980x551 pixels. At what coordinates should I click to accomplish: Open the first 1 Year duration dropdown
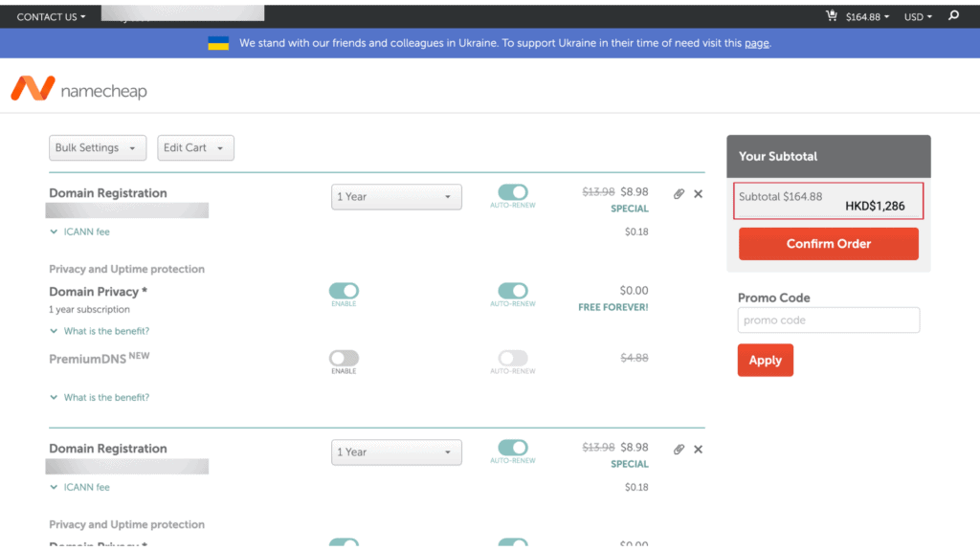click(396, 197)
